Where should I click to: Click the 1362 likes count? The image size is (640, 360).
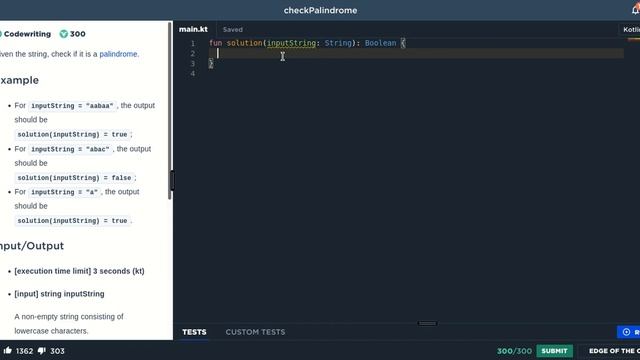[x=24, y=351]
